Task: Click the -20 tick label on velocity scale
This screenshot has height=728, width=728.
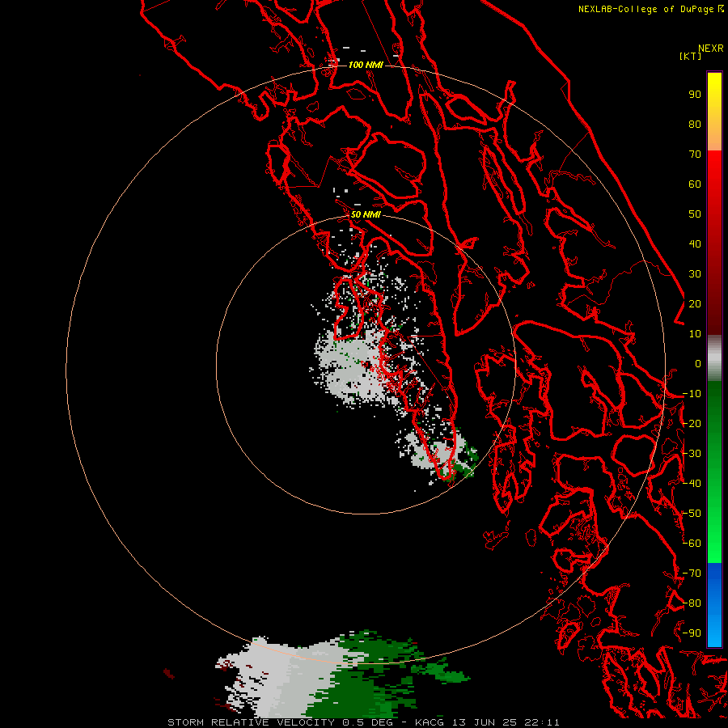Action: (x=692, y=423)
